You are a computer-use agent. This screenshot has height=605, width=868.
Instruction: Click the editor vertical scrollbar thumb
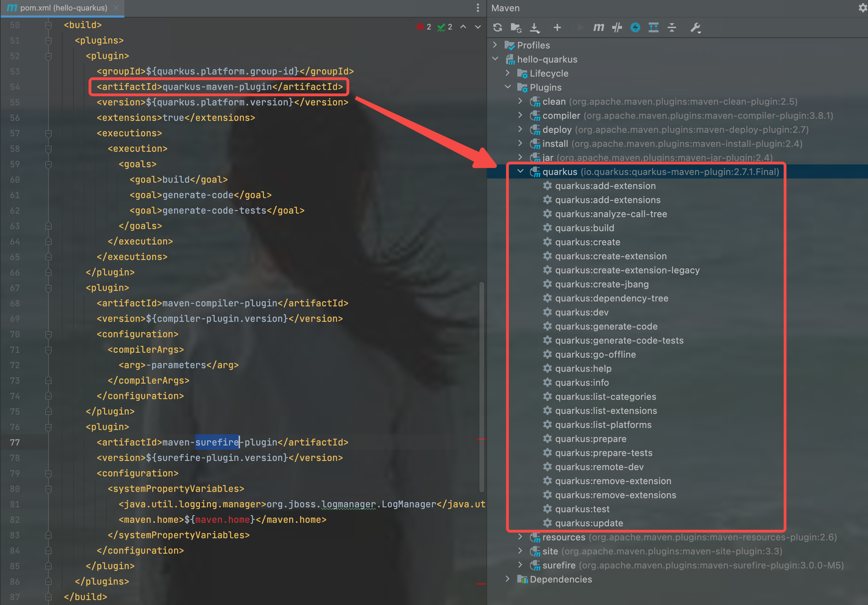[x=482, y=386]
